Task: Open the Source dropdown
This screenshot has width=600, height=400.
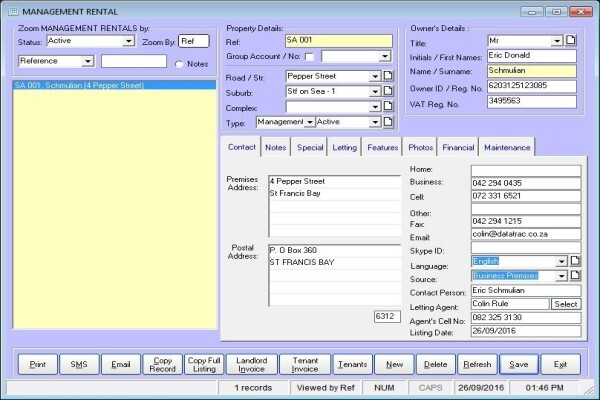Action: click(x=561, y=276)
